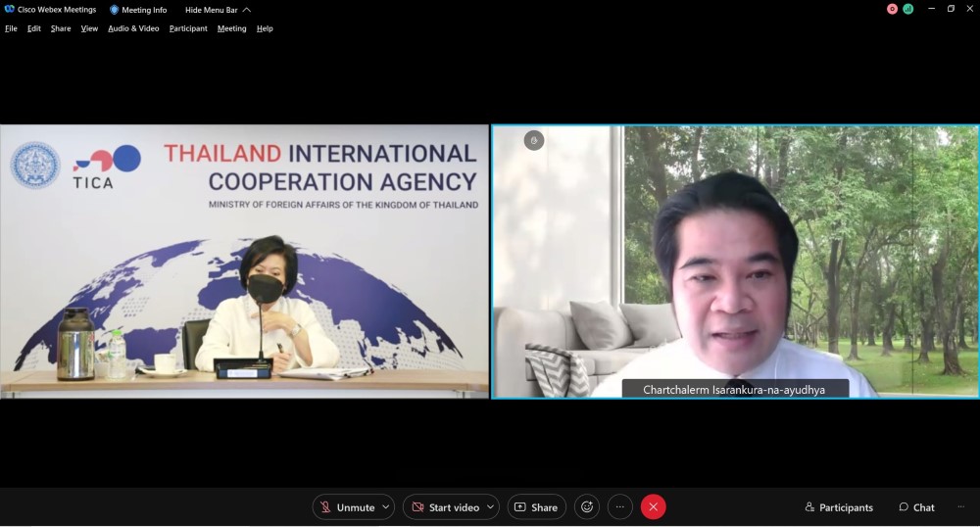The width and height of the screenshot is (980, 527).
Task: Open the Participant menu
Action: pos(188,28)
